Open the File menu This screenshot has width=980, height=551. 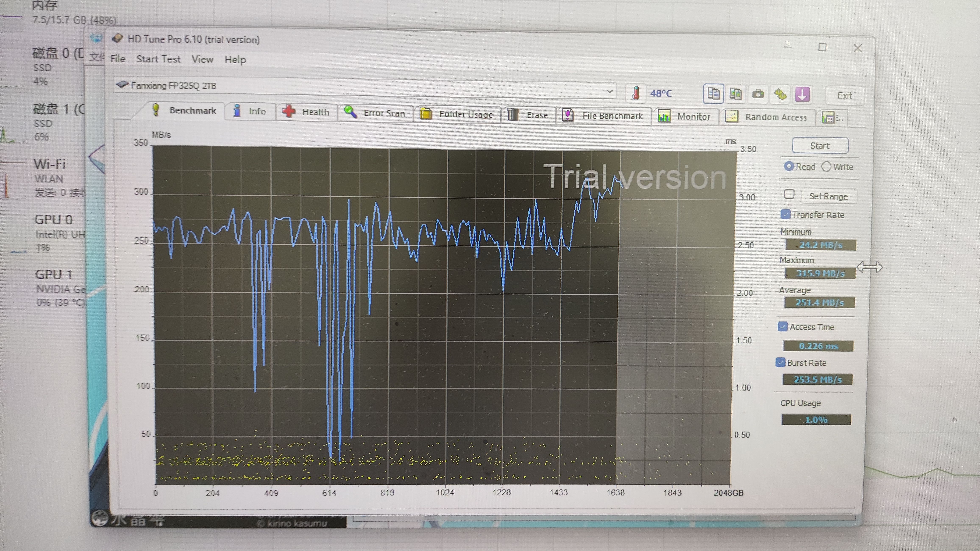point(118,59)
